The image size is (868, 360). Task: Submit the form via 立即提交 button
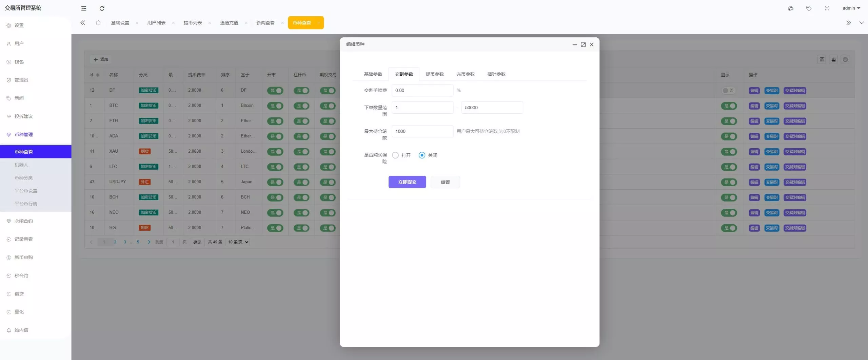point(407,182)
